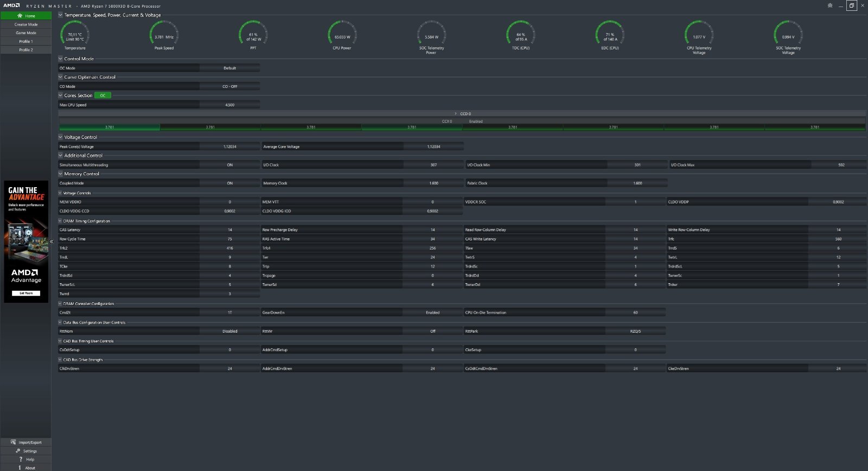Image resolution: width=868 pixels, height=471 pixels.
Task: Open Profile 1
Action: tap(26, 41)
